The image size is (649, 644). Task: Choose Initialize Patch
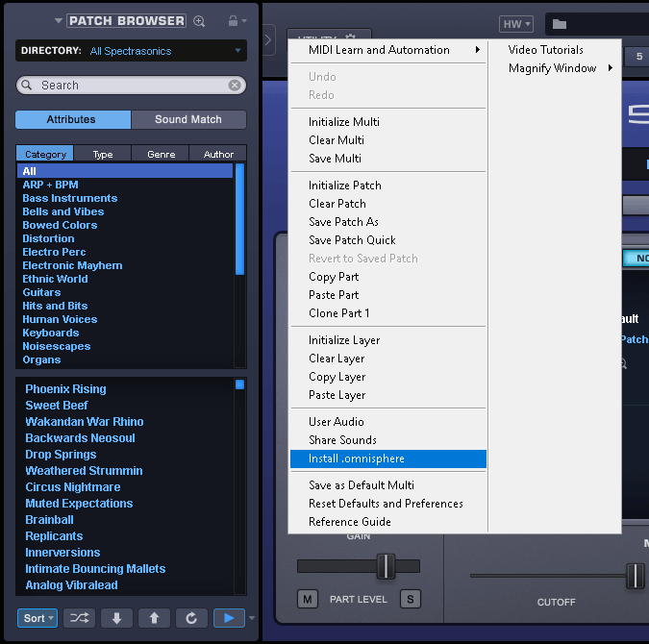388,186
